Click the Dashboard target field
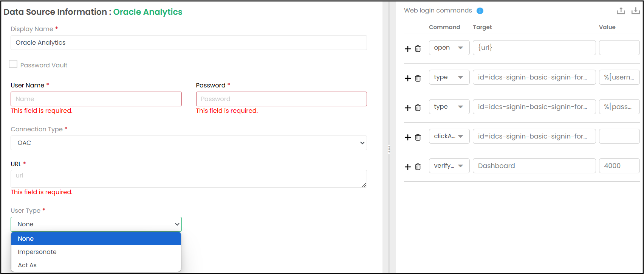Screen dimensions: 644x274 [534, 166]
